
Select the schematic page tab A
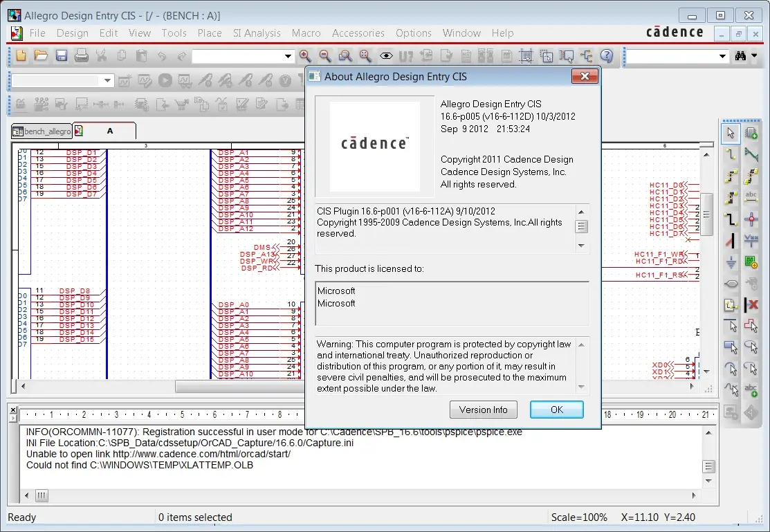click(104, 131)
